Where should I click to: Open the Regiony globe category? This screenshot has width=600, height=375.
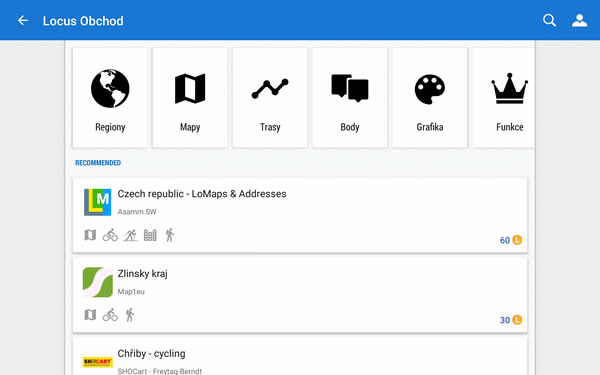[110, 98]
